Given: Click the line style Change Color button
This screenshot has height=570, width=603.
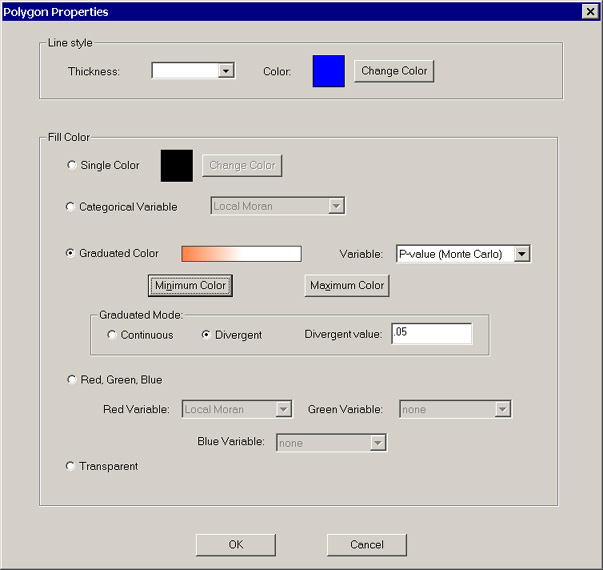Looking at the screenshot, I should [394, 71].
